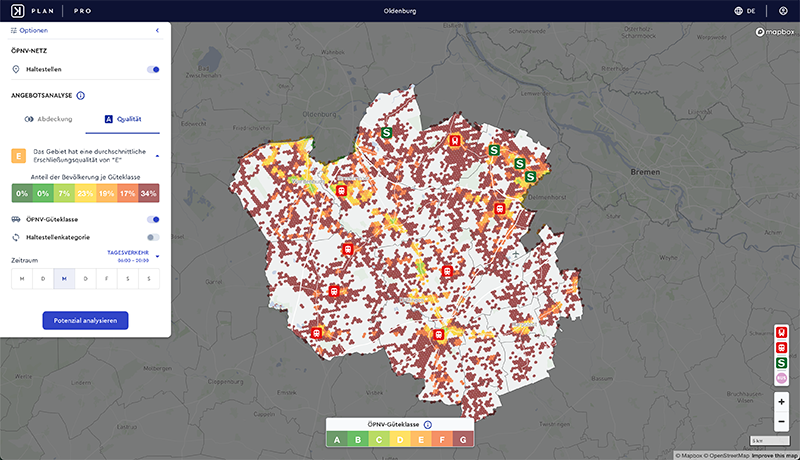
Task: Enable the Haltestellenkategorie toggle
Action: coord(153,237)
